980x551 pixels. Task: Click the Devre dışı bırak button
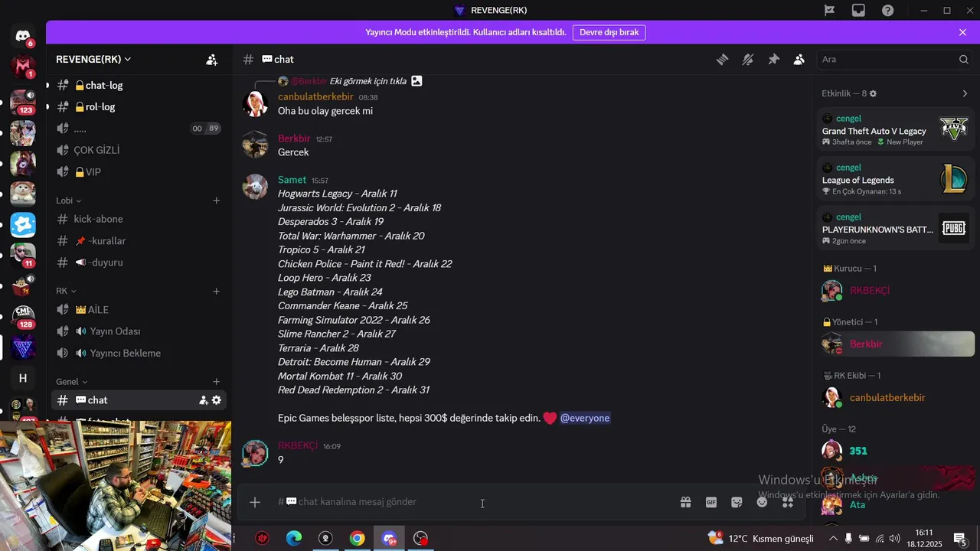609,32
